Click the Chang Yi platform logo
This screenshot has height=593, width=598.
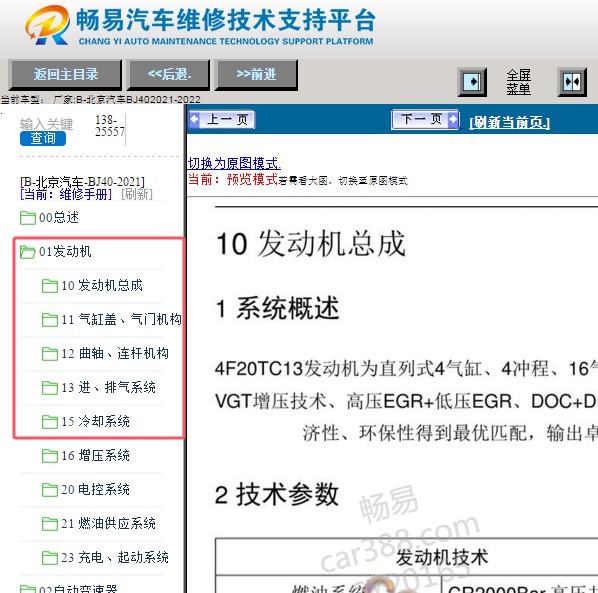[x=47, y=26]
